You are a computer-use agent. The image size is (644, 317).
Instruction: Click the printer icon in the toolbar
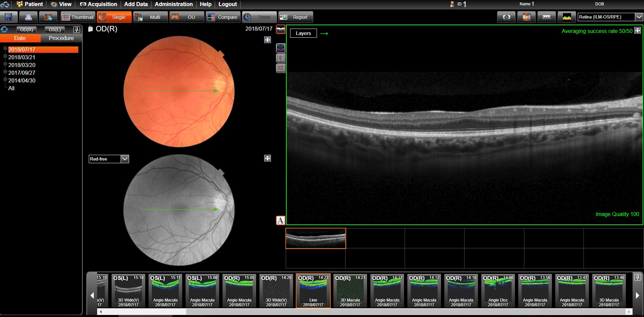pos(28,17)
